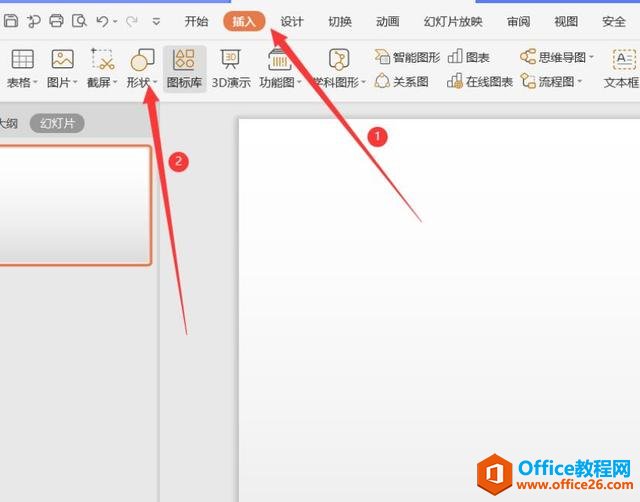
Task: Switch to the 大纲 outline pane tab
Action: click(x=9, y=123)
